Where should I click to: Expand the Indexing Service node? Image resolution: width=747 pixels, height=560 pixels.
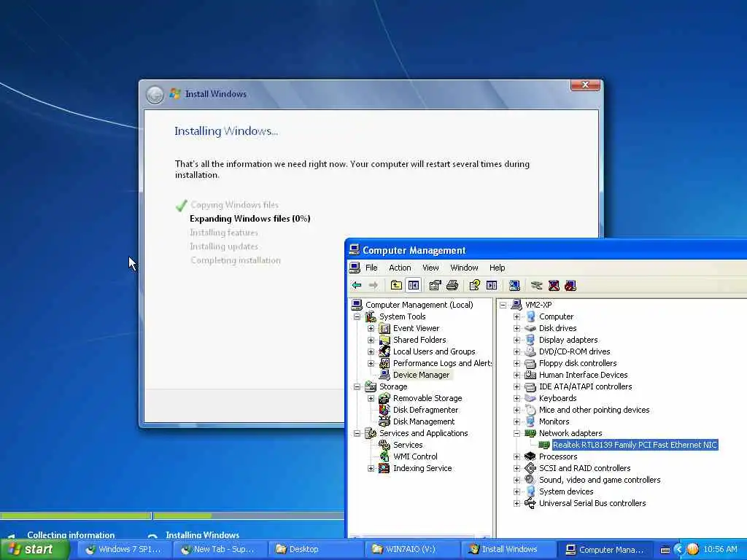click(371, 468)
